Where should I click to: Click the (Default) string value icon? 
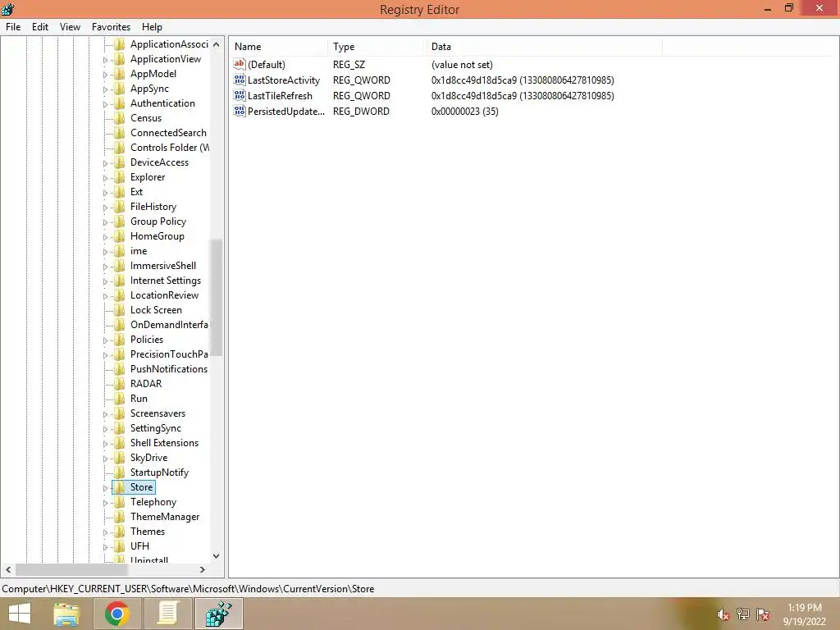[240, 64]
